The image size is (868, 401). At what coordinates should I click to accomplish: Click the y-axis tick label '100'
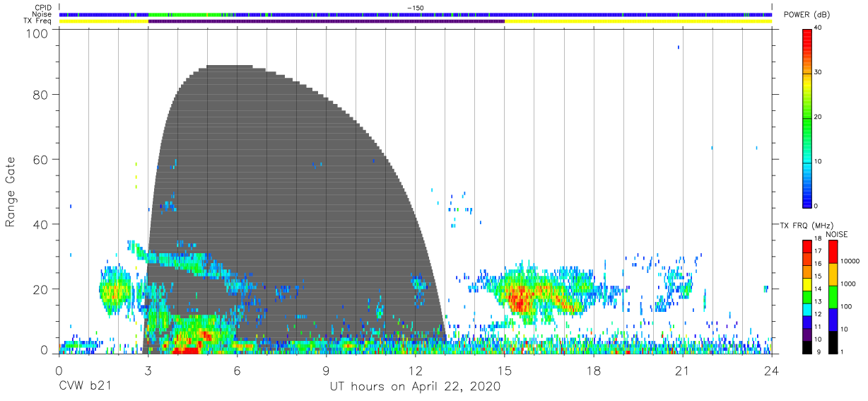click(x=37, y=33)
